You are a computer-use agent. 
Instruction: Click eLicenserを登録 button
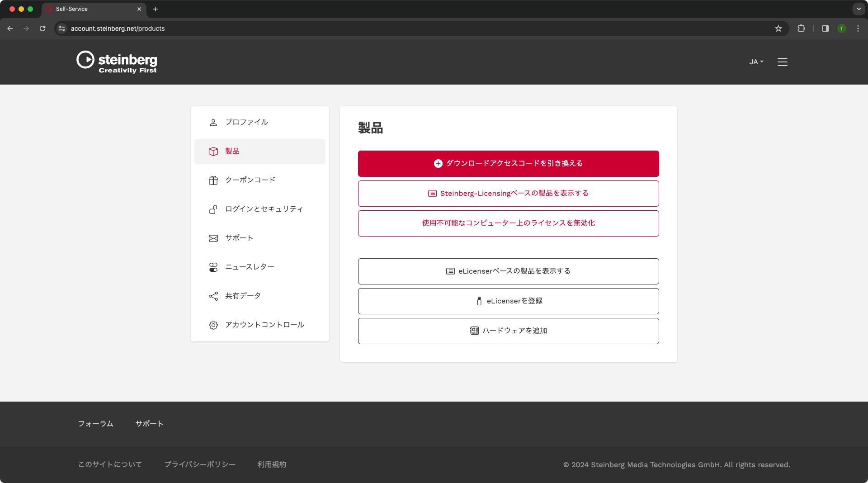(508, 301)
